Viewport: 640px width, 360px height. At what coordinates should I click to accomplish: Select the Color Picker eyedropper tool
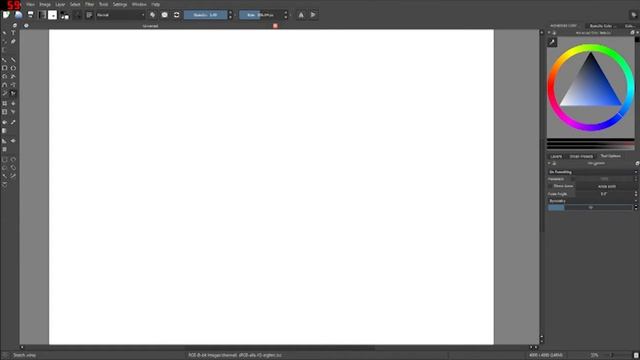click(13, 122)
